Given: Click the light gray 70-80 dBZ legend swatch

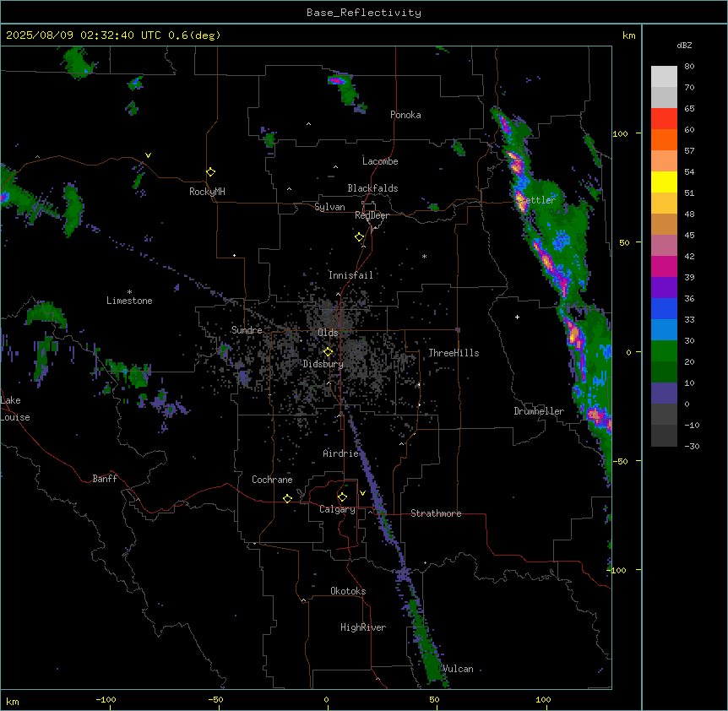Looking at the screenshot, I should point(664,77).
